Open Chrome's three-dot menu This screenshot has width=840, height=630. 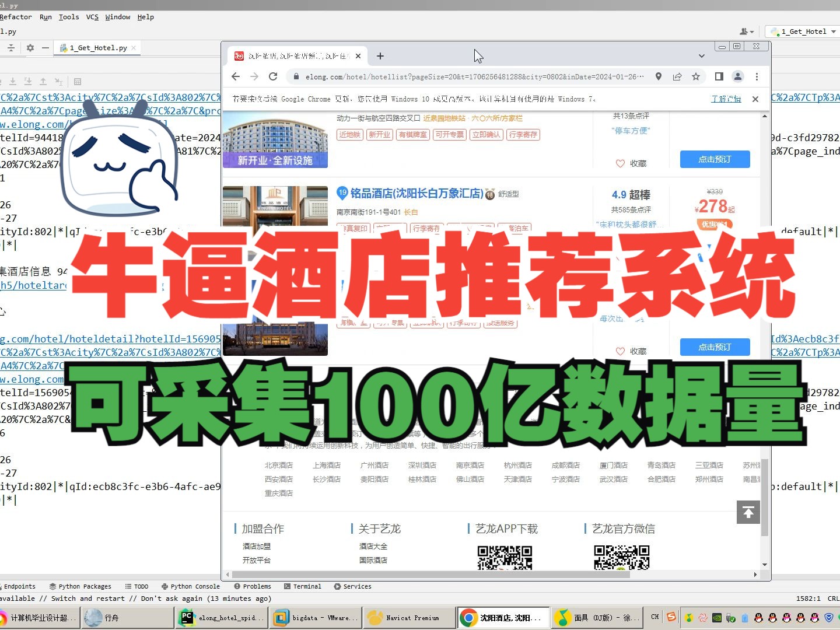757,76
